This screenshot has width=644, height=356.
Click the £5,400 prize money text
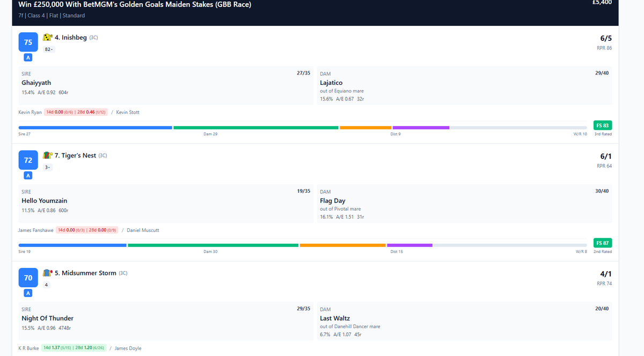click(603, 3)
